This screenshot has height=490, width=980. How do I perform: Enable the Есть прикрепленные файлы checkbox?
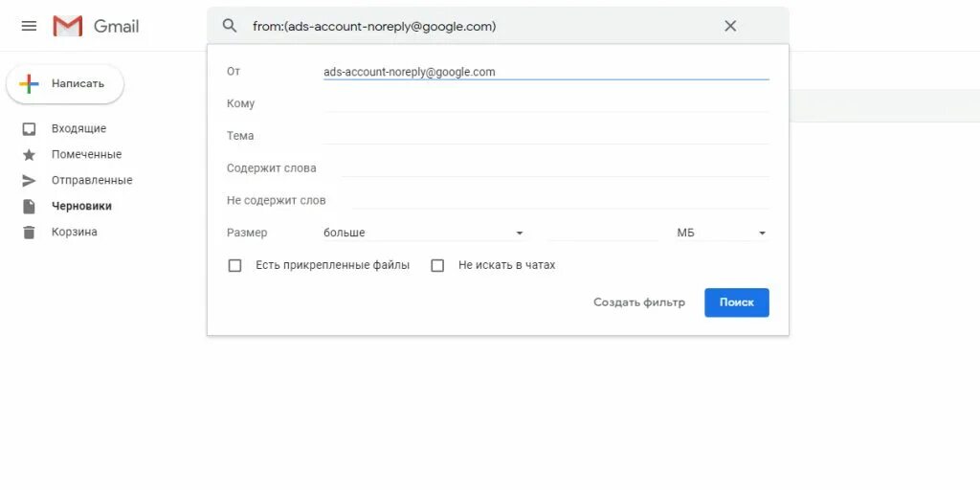click(x=234, y=266)
